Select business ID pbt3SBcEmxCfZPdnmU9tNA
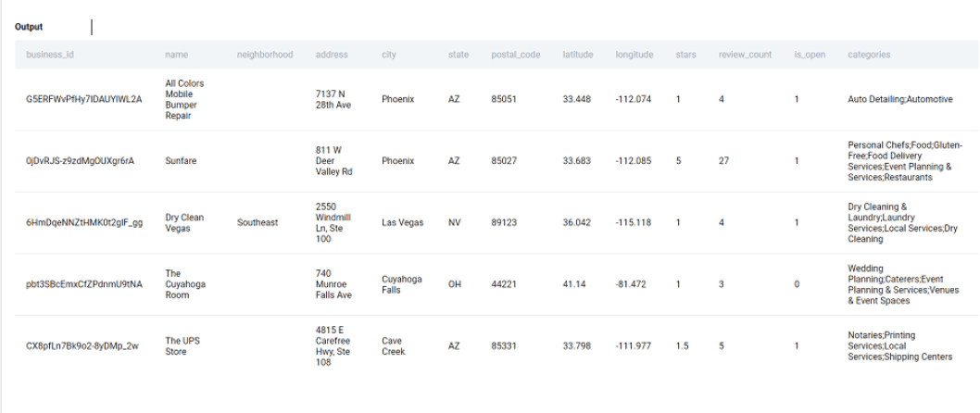Image resolution: width=980 pixels, height=413 pixels. [83, 284]
